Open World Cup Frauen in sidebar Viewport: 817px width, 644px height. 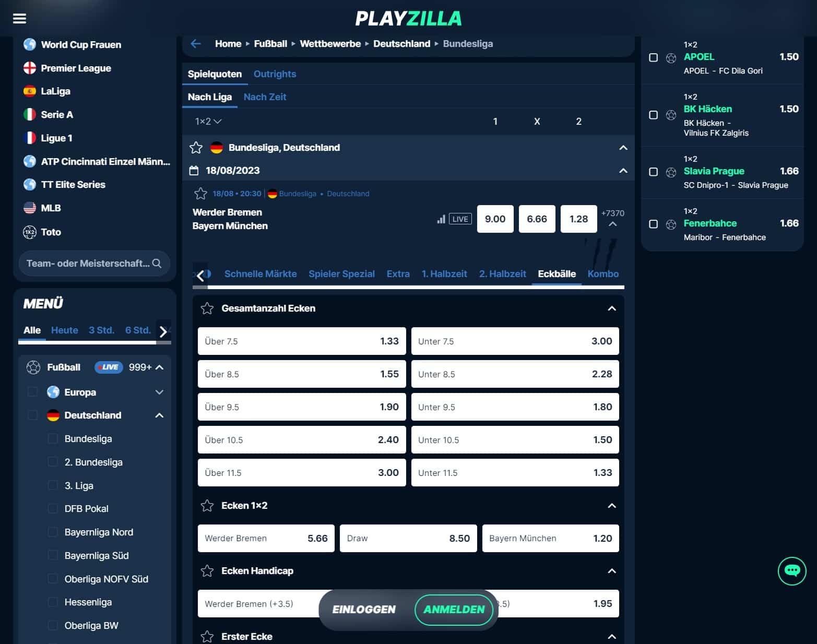pyautogui.click(x=81, y=45)
